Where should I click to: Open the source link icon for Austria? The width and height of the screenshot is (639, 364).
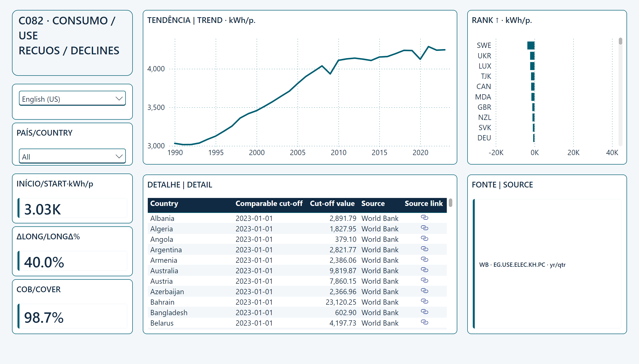pyautogui.click(x=424, y=280)
